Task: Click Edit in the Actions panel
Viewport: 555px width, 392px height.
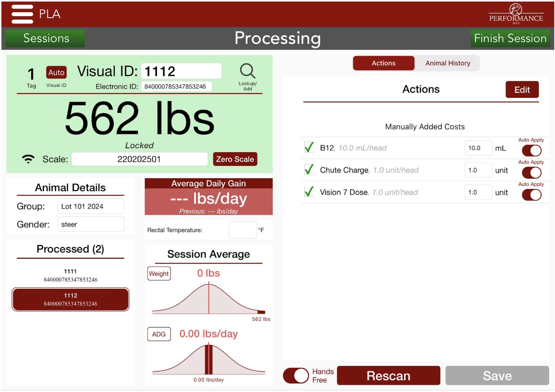Action: 522,90
